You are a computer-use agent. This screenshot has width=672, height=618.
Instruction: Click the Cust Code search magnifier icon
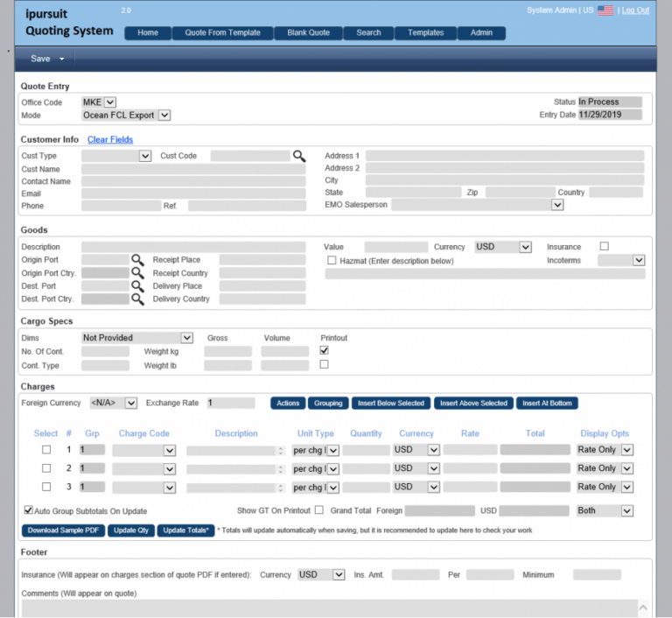point(299,156)
